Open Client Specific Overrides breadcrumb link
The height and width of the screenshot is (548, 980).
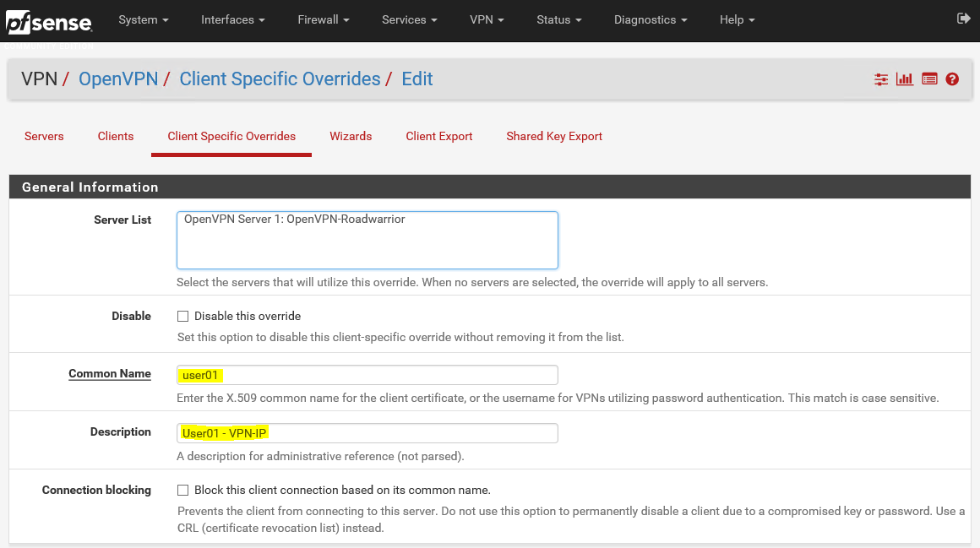tap(280, 79)
